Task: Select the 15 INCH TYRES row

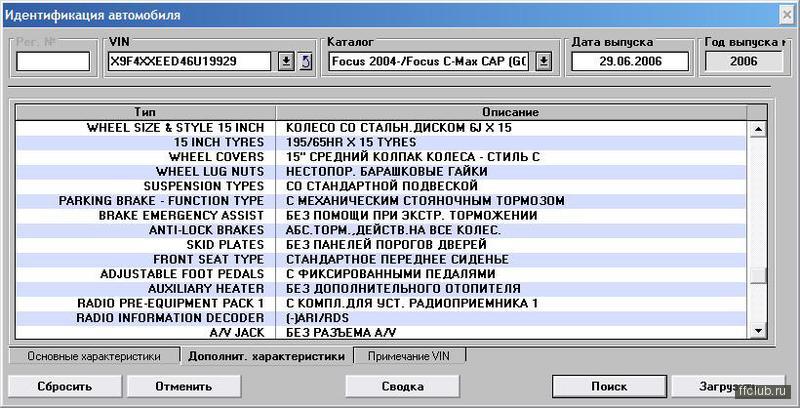Action: pos(381,142)
